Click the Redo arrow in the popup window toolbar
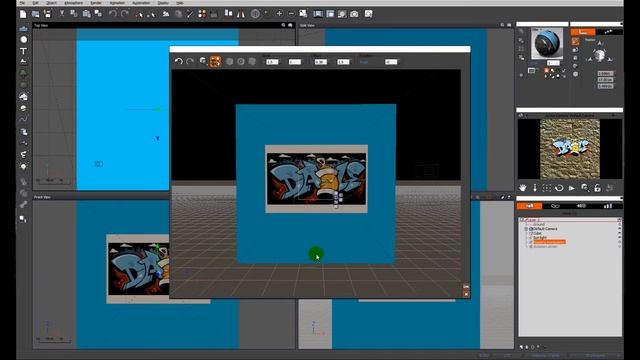The image size is (640, 360). pyautogui.click(x=190, y=62)
